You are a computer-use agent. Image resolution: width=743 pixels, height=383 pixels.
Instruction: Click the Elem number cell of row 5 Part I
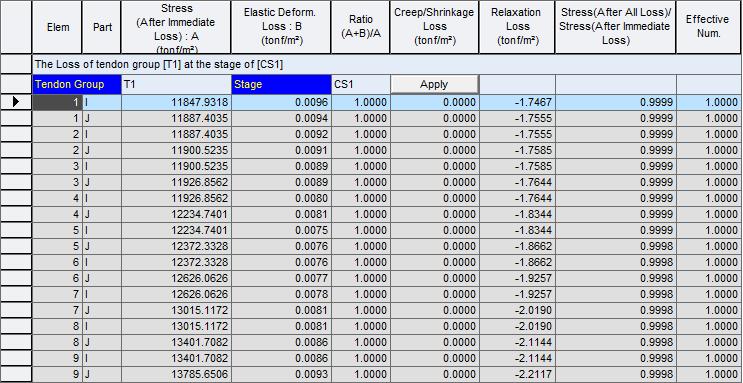pyautogui.click(x=57, y=230)
